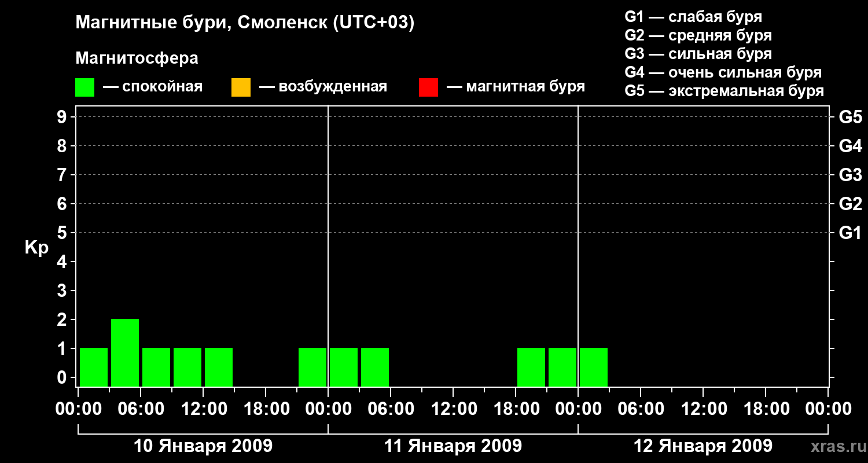Click the G3 label on right axis
The height and width of the screenshot is (463, 868).
pyautogui.click(x=851, y=175)
